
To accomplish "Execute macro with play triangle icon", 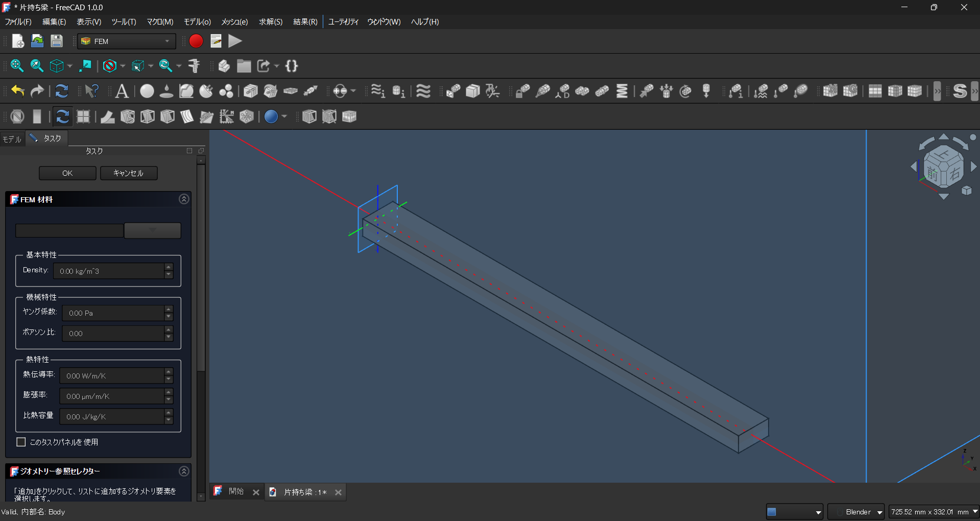I will pos(235,41).
